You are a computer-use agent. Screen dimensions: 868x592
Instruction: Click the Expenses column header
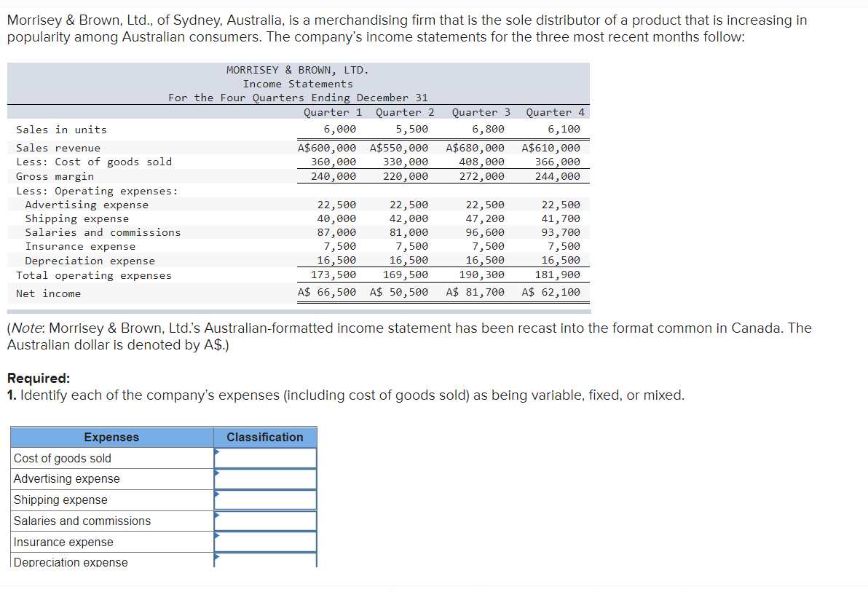tap(112, 437)
